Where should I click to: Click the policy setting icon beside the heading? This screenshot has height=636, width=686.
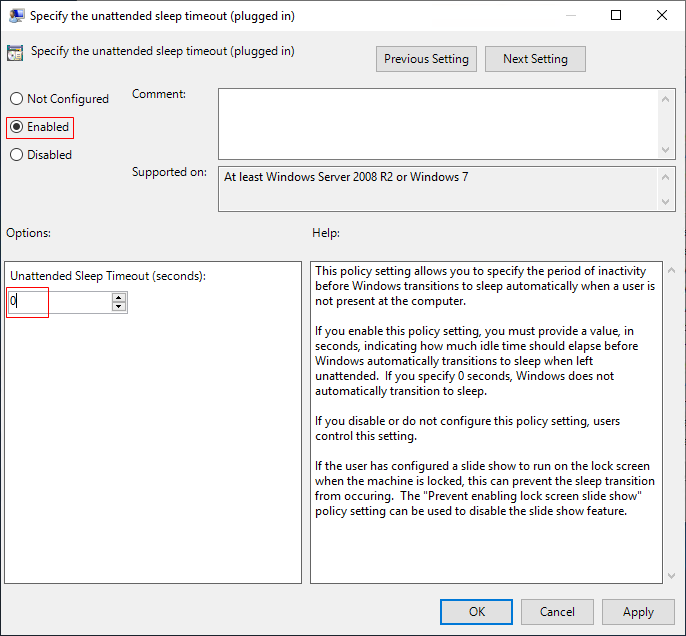(x=15, y=53)
